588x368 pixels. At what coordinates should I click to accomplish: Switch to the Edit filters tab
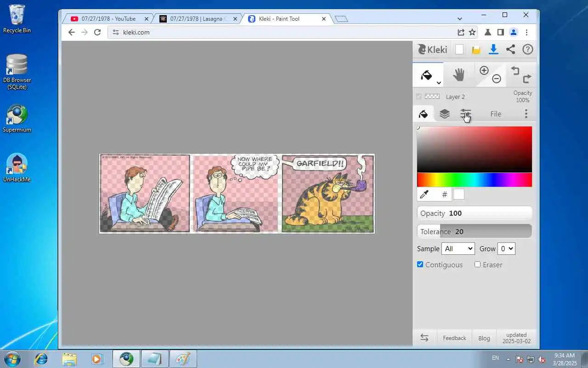(x=466, y=114)
